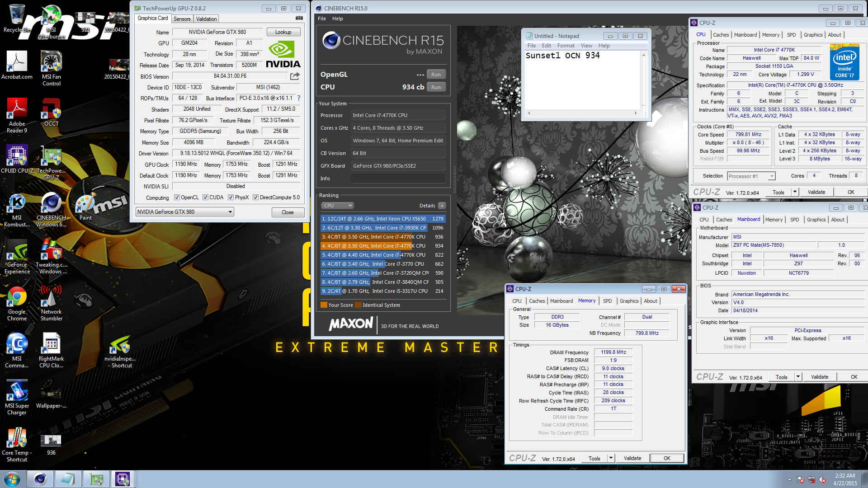Launch RightMark CPU Clock utility icon

[x=51, y=351]
